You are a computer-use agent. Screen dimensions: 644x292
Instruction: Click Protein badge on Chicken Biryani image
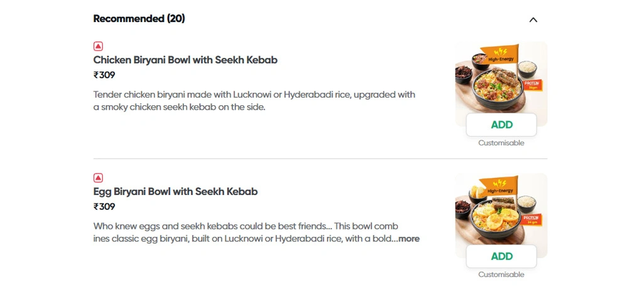point(532,85)
